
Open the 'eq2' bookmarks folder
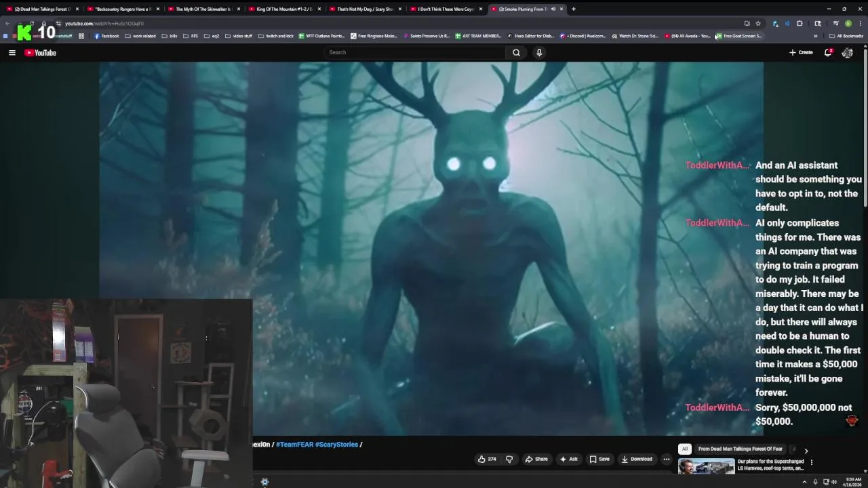(x=212, y=36)
